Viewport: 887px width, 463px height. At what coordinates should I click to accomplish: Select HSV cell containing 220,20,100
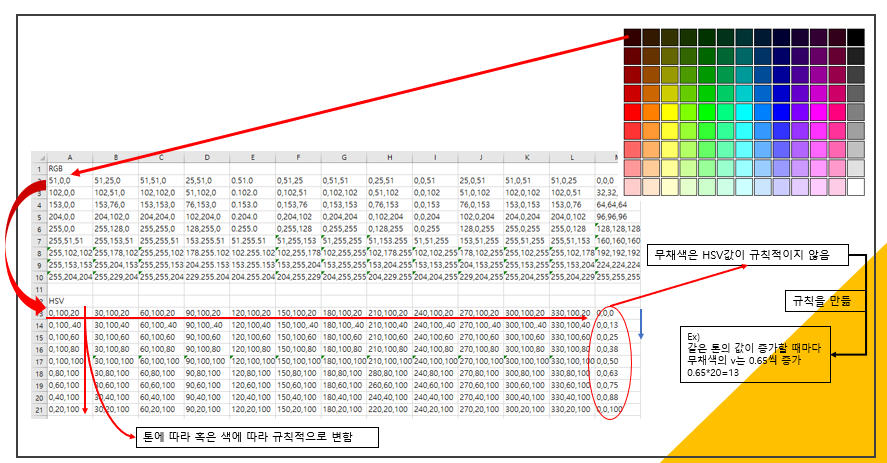[x=390, y=409]
